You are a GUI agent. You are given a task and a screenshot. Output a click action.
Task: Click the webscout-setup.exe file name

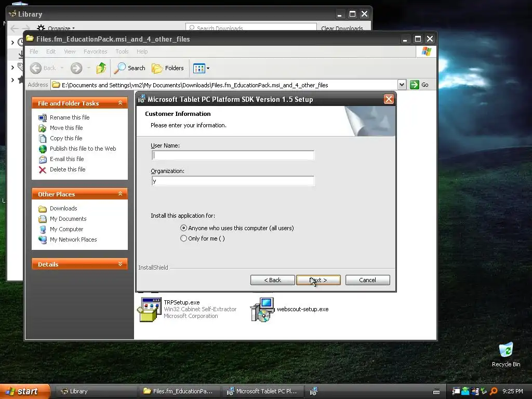click(x=303, y=309)
